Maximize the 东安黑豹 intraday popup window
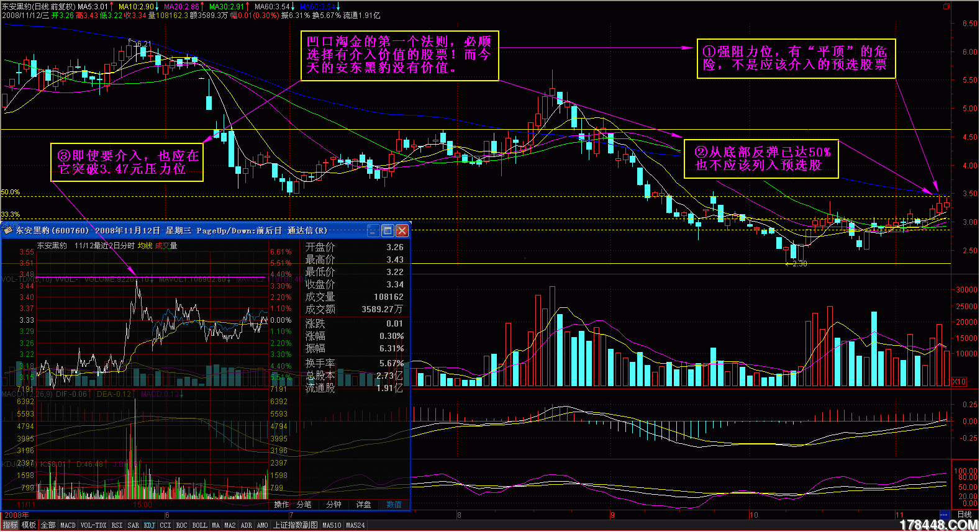The image size is (980, 532). tap(388, 231)
